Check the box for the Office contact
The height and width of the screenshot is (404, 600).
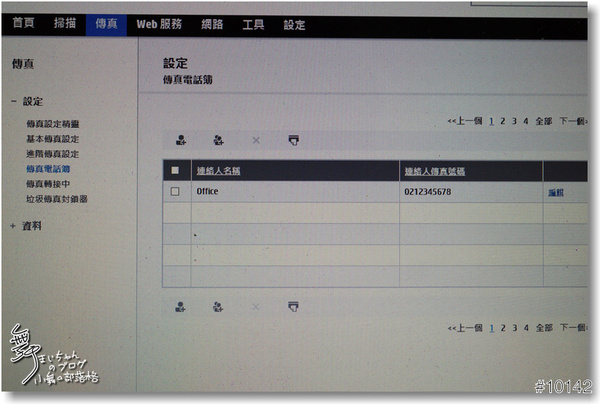(x=175, y=191)
